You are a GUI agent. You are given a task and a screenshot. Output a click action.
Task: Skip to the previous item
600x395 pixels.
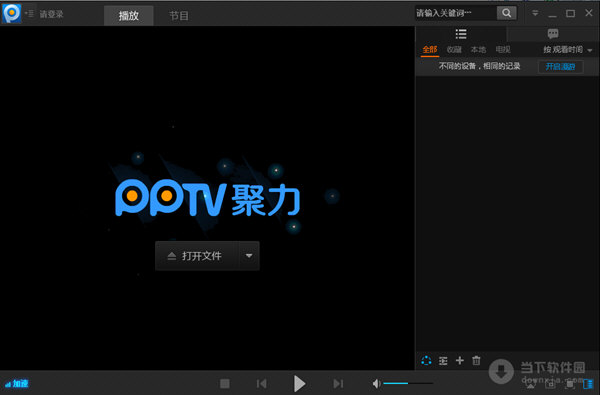[x=262, y=384]
